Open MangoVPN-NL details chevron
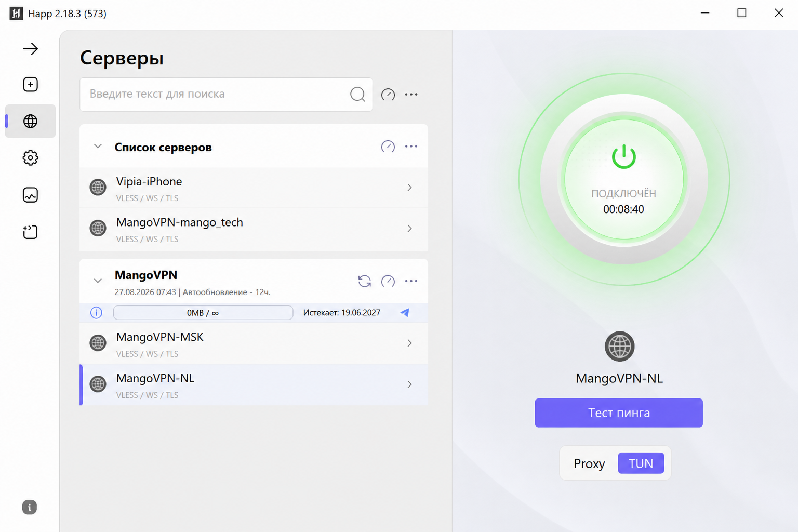Screen dimensions: 798x532 [409, 384]
